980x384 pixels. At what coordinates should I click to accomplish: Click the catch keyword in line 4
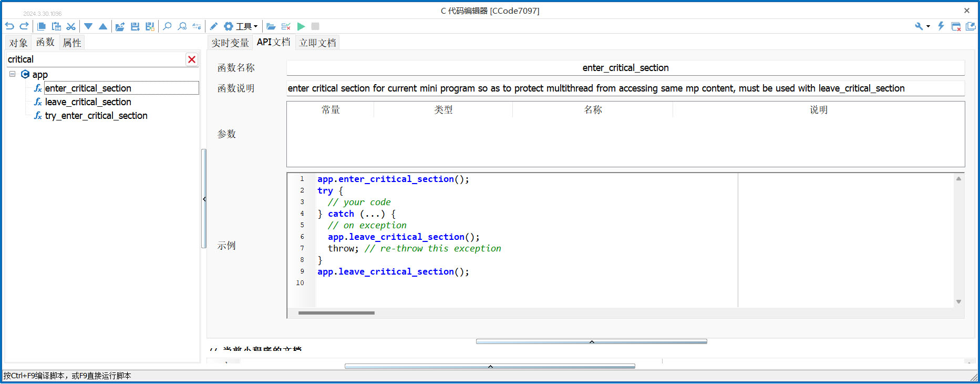point(341,214)
